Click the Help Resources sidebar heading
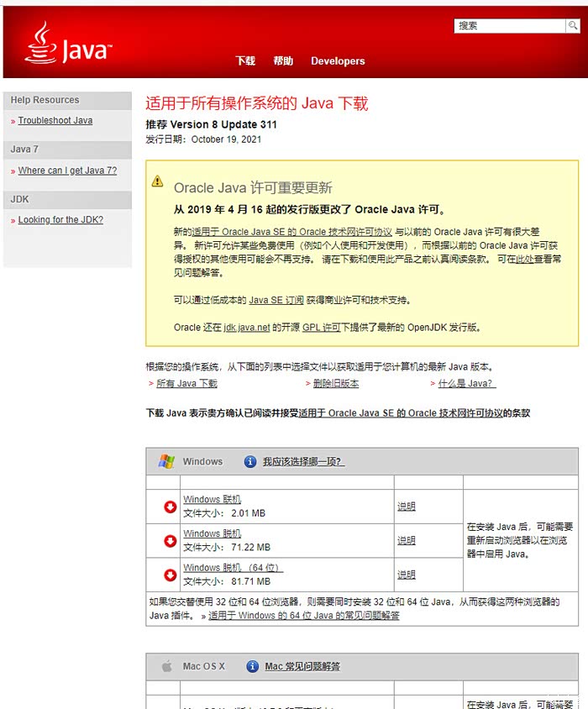588x709 pixels. [x=45, y=100]
